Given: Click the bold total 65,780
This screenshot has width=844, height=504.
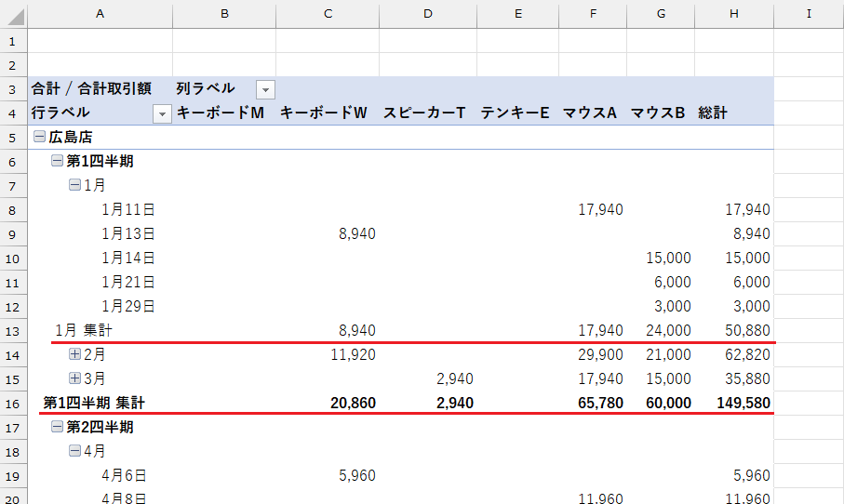Looking at the screenshot, I should pos(601,403).
